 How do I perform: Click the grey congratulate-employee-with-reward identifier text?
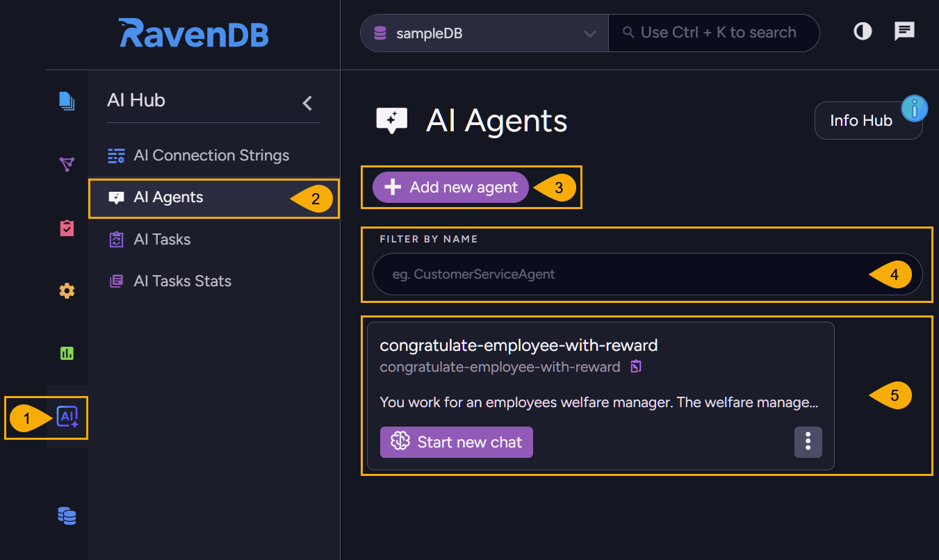[x=500, y=367]
